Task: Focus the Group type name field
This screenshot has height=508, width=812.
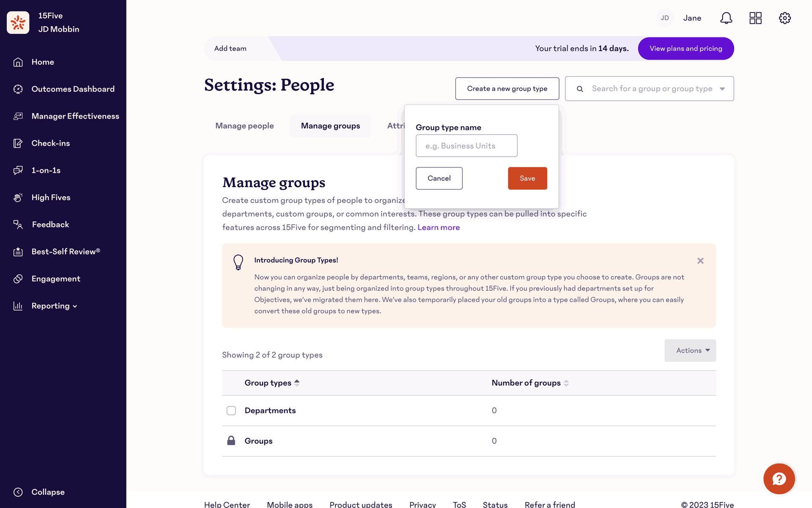Action: [466, 146]
